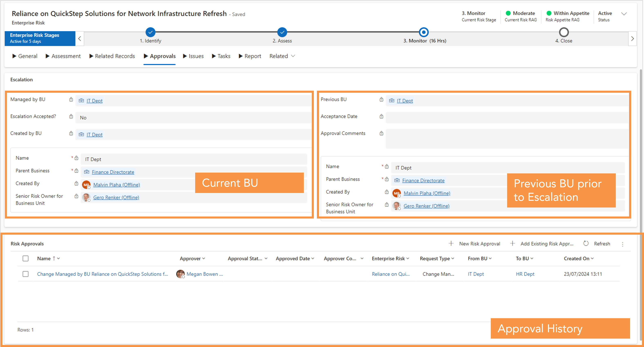Open the HR Dept link in To BU column
Image resolution: width=644 pixels, height=347 pixels.
(x=525, y=274)
